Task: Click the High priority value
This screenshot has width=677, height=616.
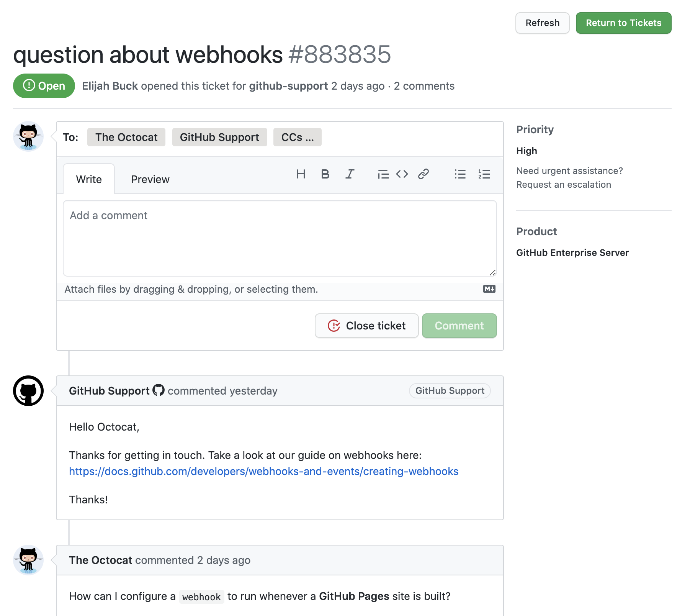Action: click(x=527, y=151)
